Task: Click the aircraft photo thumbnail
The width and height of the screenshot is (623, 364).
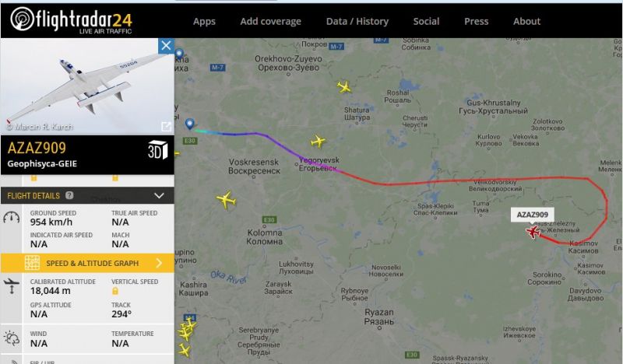Action: click(87, 86)
